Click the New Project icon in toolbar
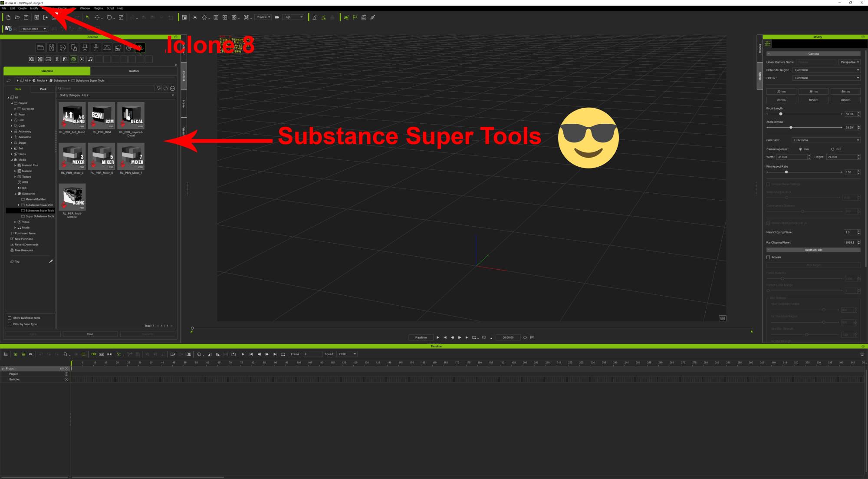The width and height of the screenshot is (868, 479). [8, 17]
